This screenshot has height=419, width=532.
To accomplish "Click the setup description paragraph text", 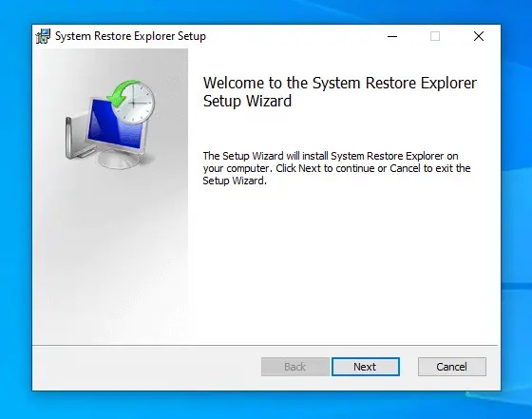I will click(336, 168).
